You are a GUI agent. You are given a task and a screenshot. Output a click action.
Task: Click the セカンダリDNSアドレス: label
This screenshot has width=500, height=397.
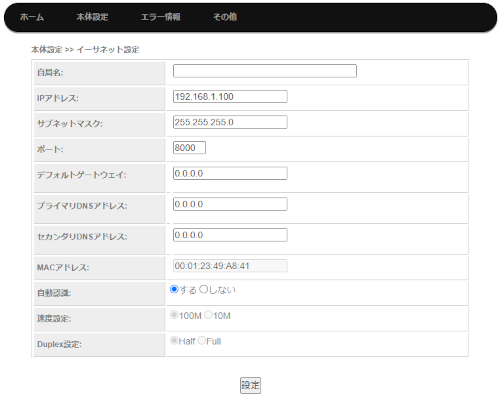pos(82,237)
